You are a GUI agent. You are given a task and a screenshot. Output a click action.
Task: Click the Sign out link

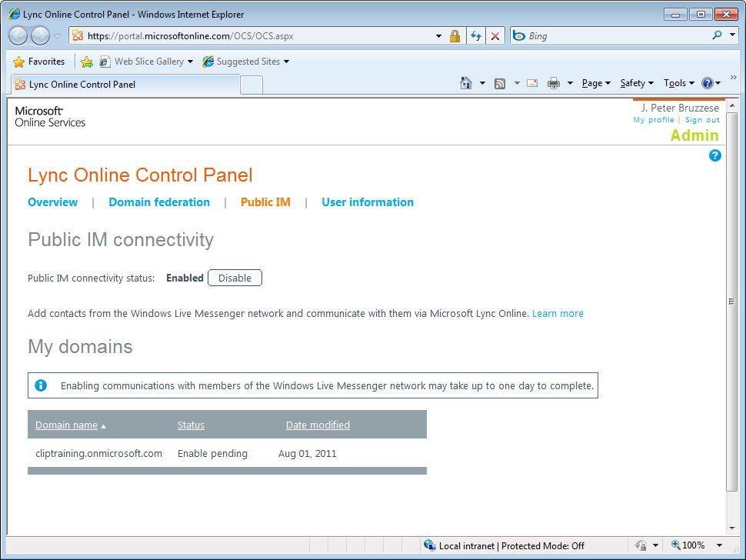click(x=702, y=120)
